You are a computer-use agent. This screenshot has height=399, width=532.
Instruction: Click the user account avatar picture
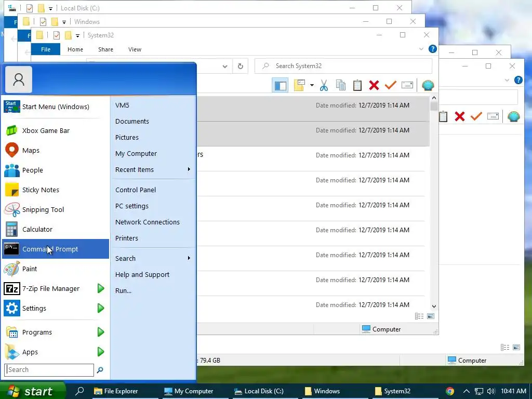point(19,79)
